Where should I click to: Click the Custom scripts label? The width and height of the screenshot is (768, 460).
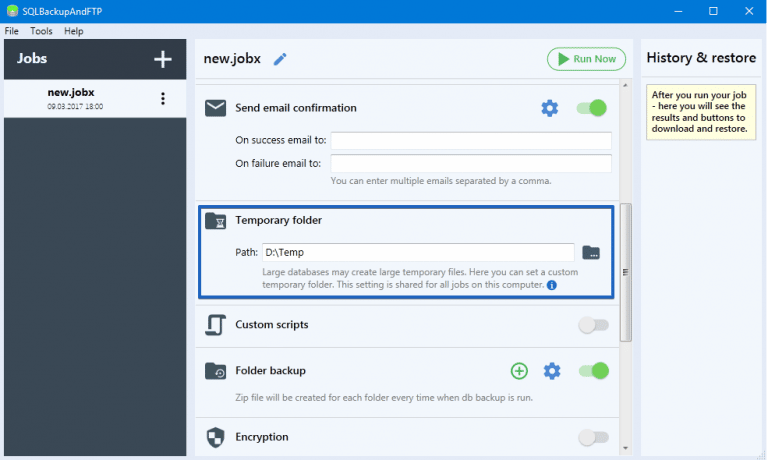272,325
